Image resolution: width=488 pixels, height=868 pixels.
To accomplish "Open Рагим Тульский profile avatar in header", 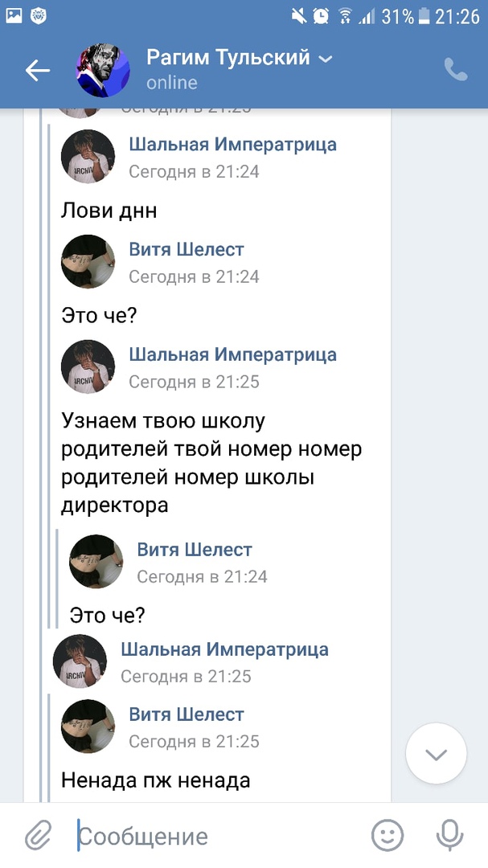I will (103, 71).
